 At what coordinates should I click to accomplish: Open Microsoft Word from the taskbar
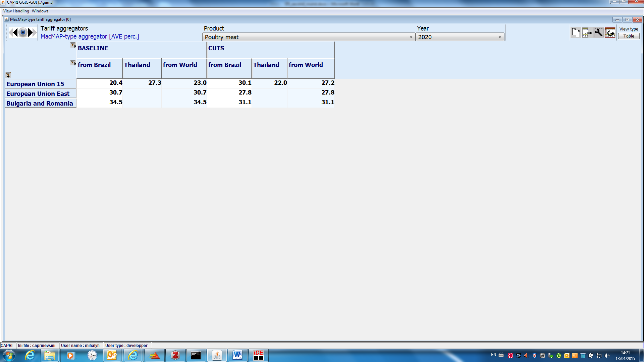point(237,355)
